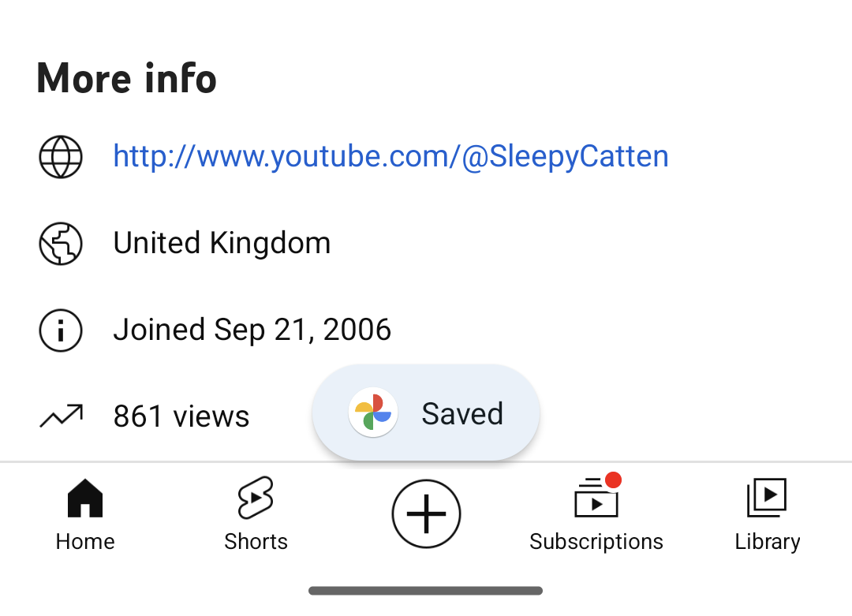The width and height of the screenshot is (852, 616).
Task: Go to the Subscriptions tab label
Action: tap(596, 542)
